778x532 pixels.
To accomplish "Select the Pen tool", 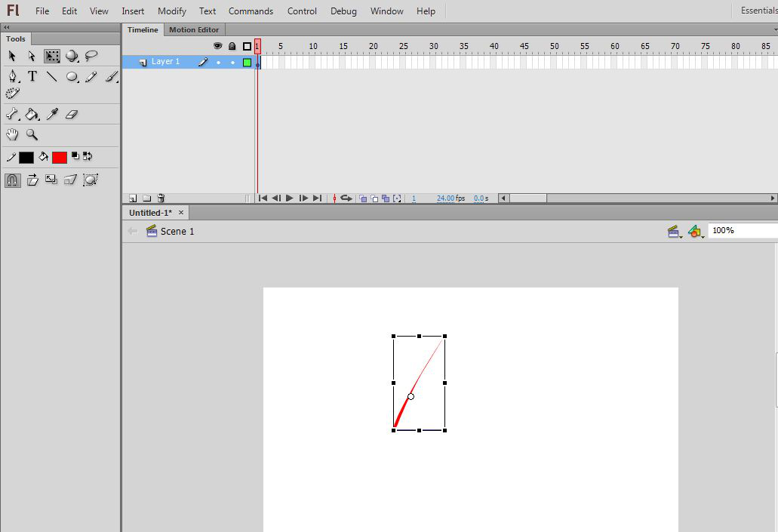I will click(12, 76).
